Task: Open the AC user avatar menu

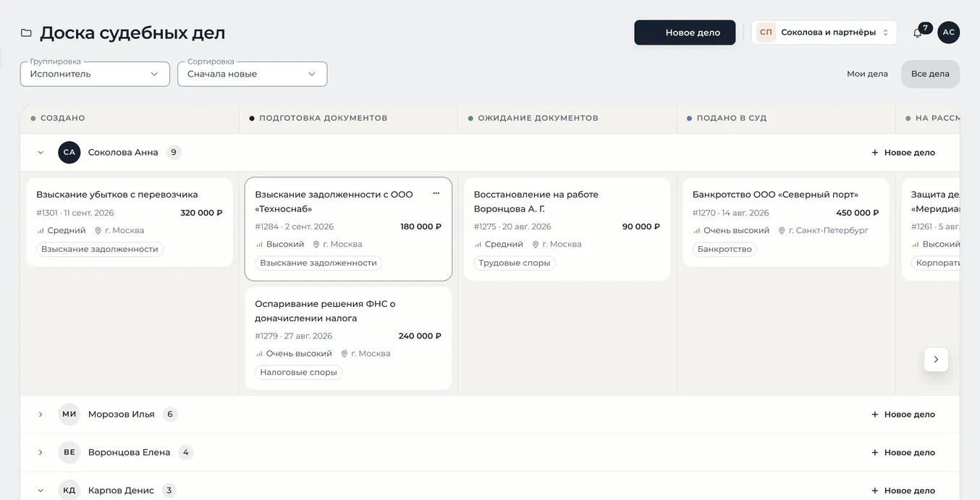Action: tap(949, 33)
